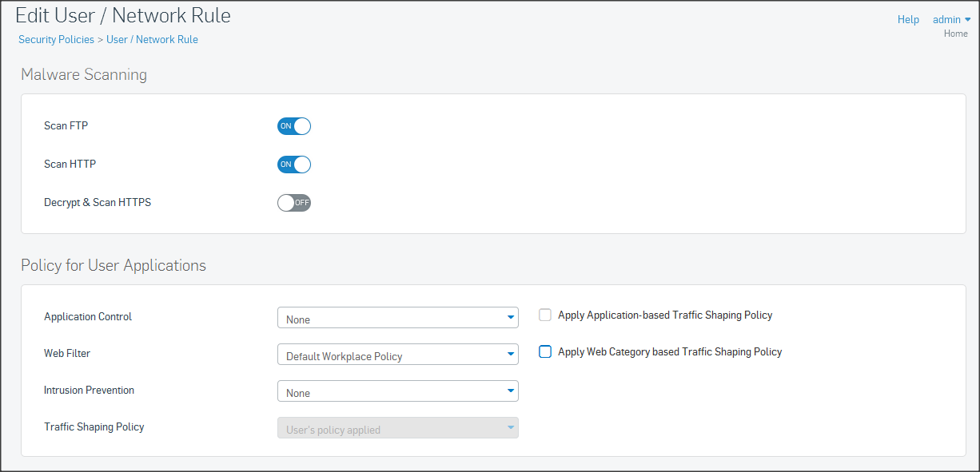Click the User / Network Rule breadcrumb
The height and width of the screenshot is (472, 980).
pyautogui.click(x=152, y=39)
